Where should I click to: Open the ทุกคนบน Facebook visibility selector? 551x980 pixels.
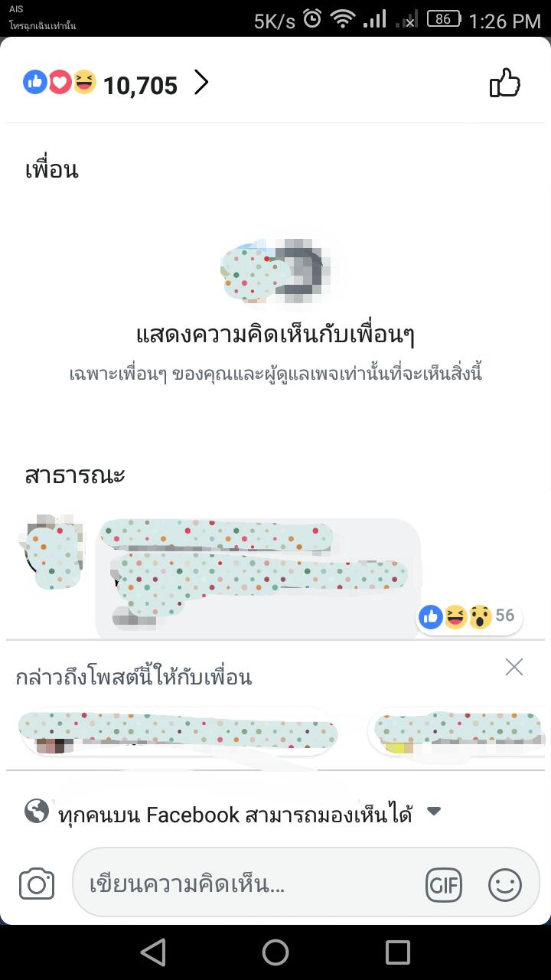233,813
